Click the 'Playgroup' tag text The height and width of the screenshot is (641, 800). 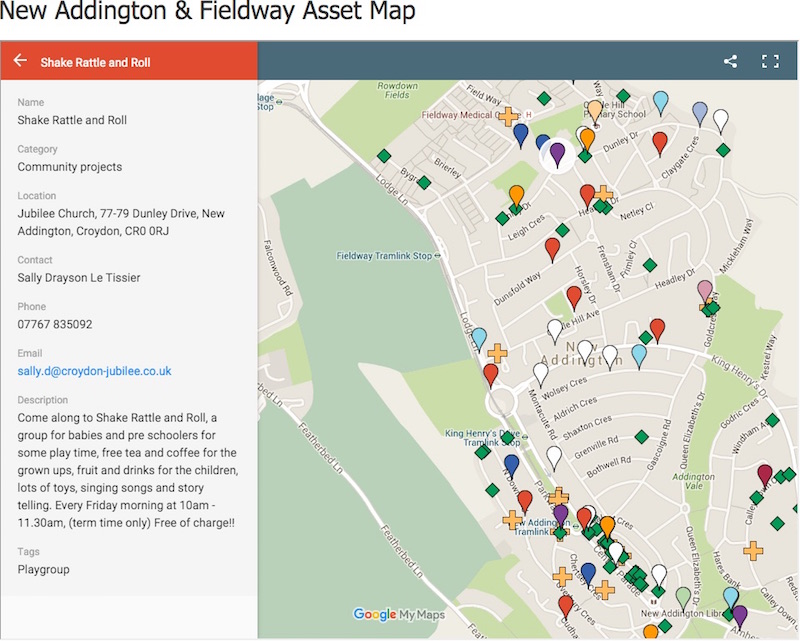coord(43,570)
